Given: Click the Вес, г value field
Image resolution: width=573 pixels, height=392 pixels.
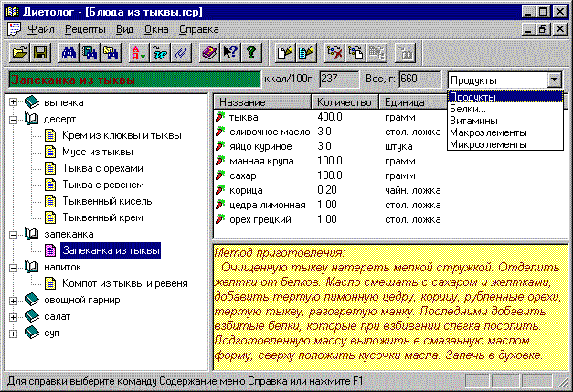Looking at the screenshot, I should [419, 79].
